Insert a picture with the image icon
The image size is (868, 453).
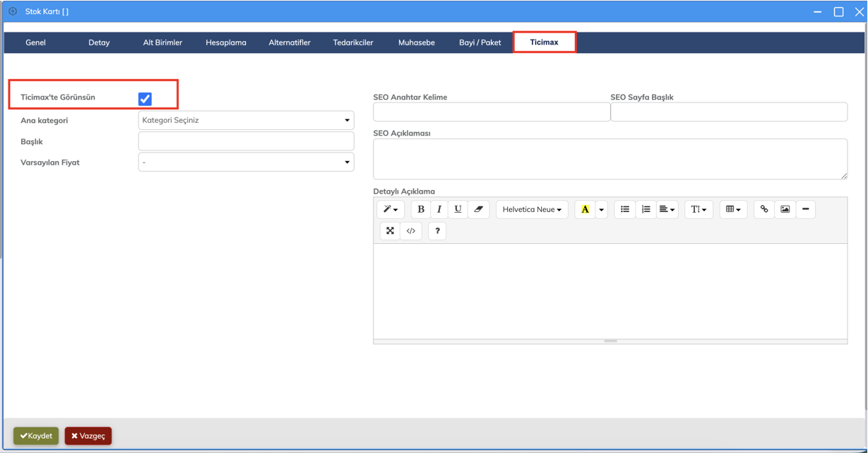(785, 209)
